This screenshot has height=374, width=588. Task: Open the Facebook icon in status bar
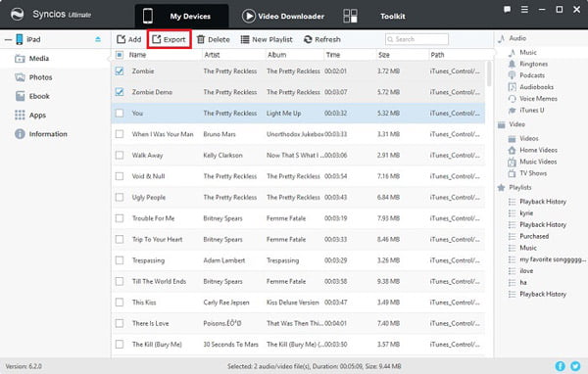[x=560, y=366]
